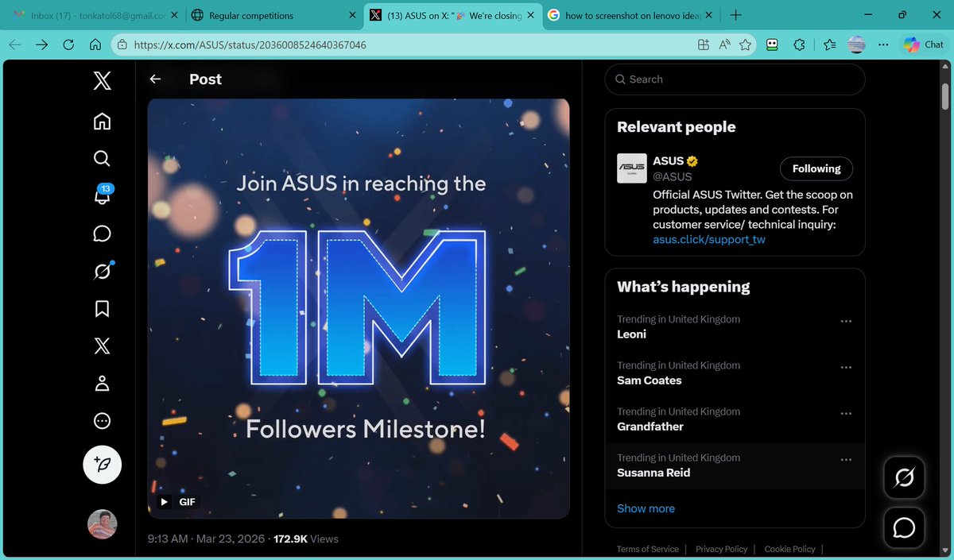Click the X search field
The width and height of the screenshot is (954, 560).
(735, 79)
